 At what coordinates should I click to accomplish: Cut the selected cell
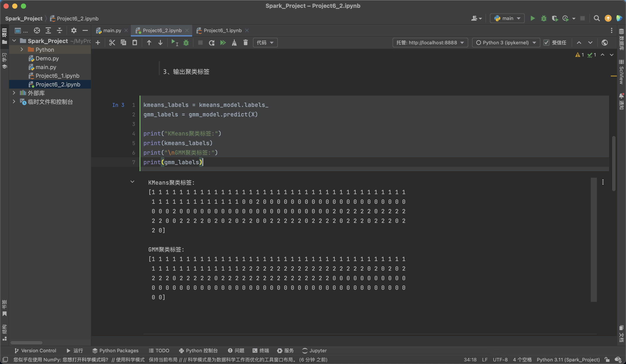tap(112, 43)
